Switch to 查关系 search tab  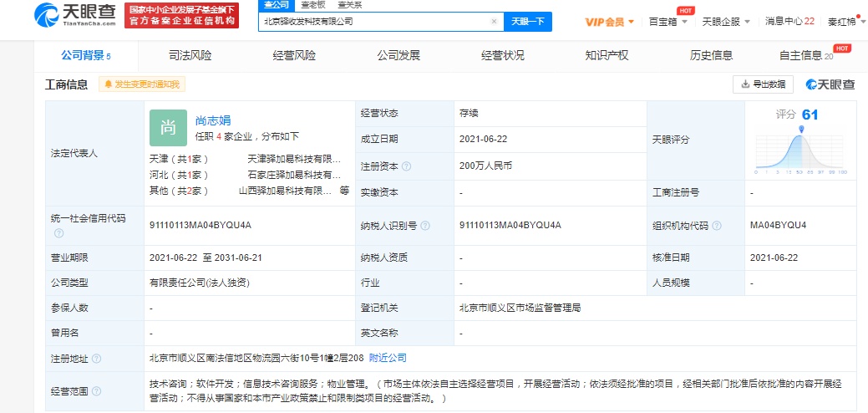[x=349, y=5]
